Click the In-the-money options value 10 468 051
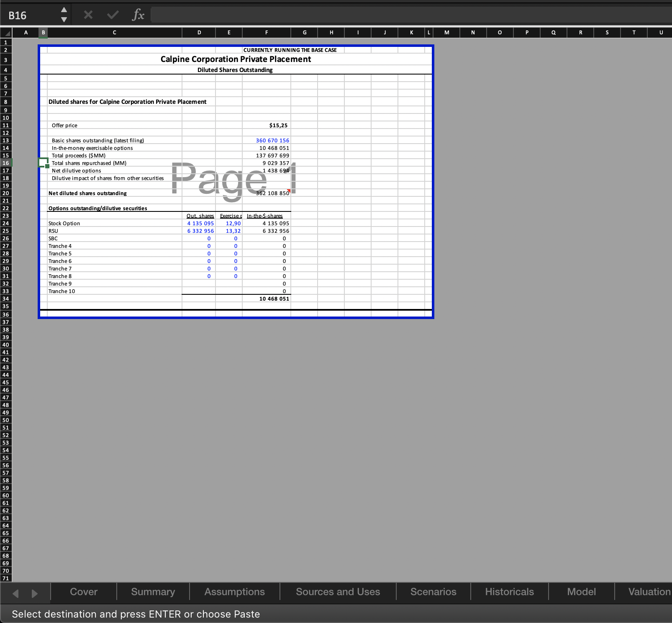Viewport: 672px width, 623px height. (274, 148)
